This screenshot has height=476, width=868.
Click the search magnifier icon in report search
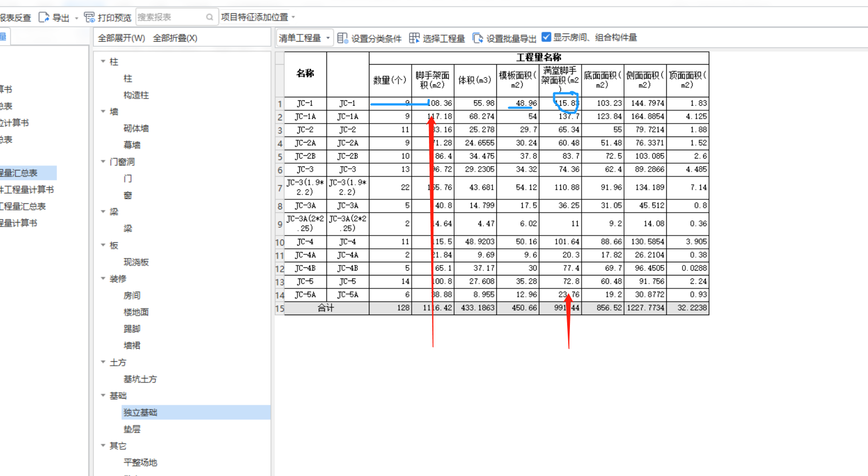coord(209,17)
